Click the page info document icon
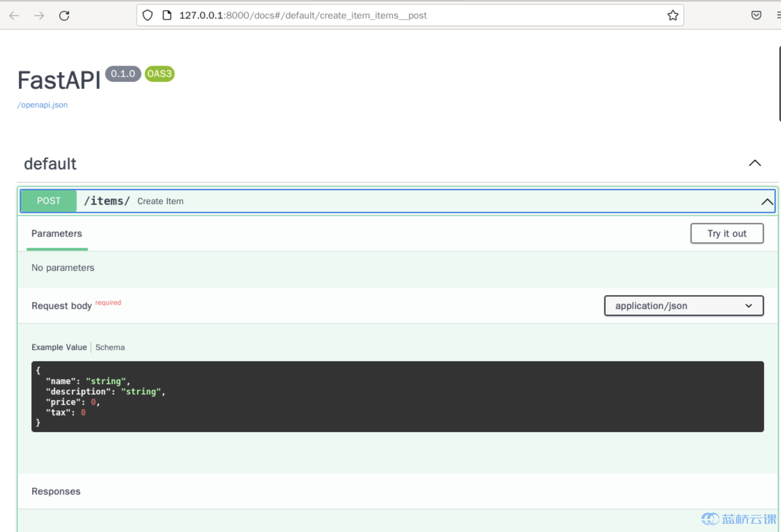The image size is (781, 532). tap(167, 15)
